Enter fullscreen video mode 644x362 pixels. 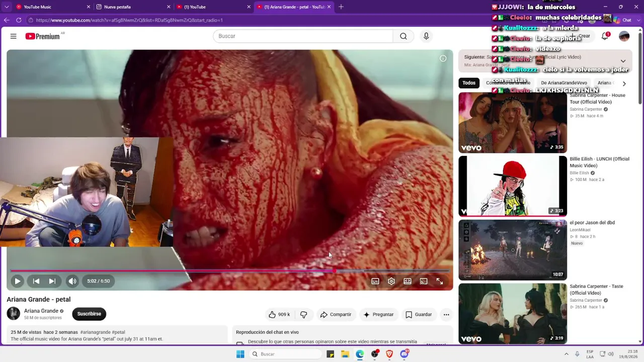[440, 282]
